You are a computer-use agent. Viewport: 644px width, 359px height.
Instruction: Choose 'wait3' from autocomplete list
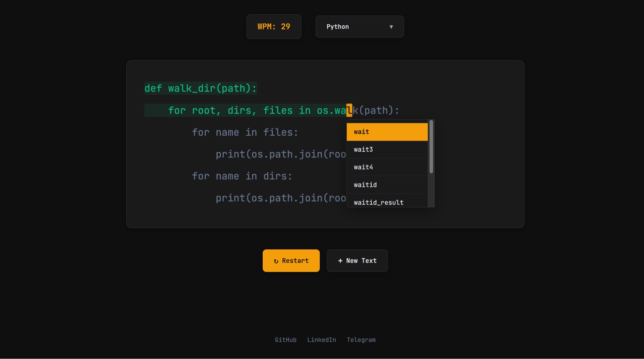pyautogui.click(x=387, y=150)
